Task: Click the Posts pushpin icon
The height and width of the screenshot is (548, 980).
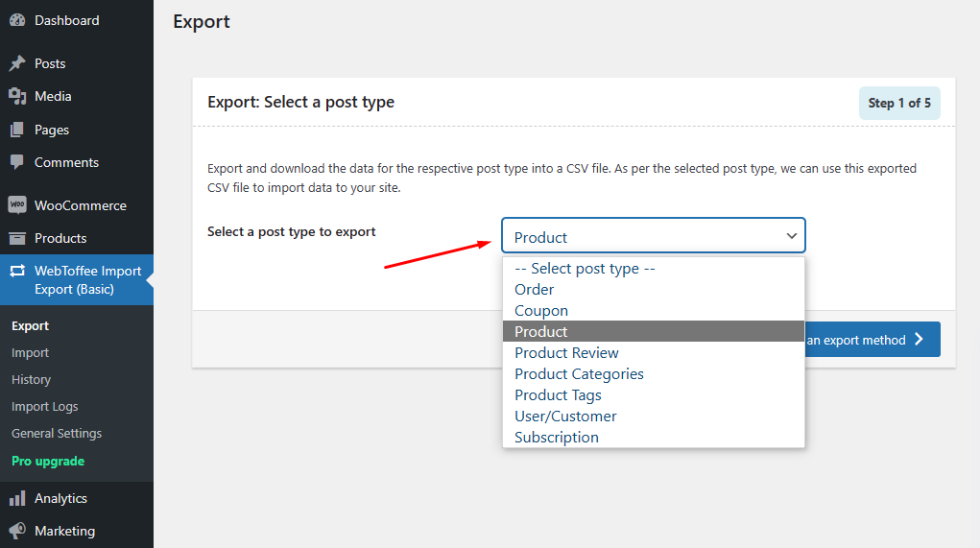Action: click(17, 63)
